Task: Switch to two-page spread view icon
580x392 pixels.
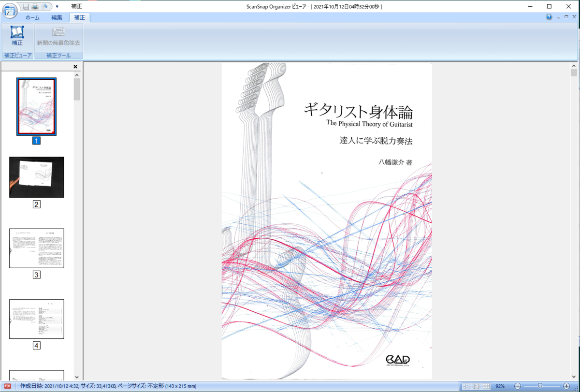Action: click(x=467, y=387)
